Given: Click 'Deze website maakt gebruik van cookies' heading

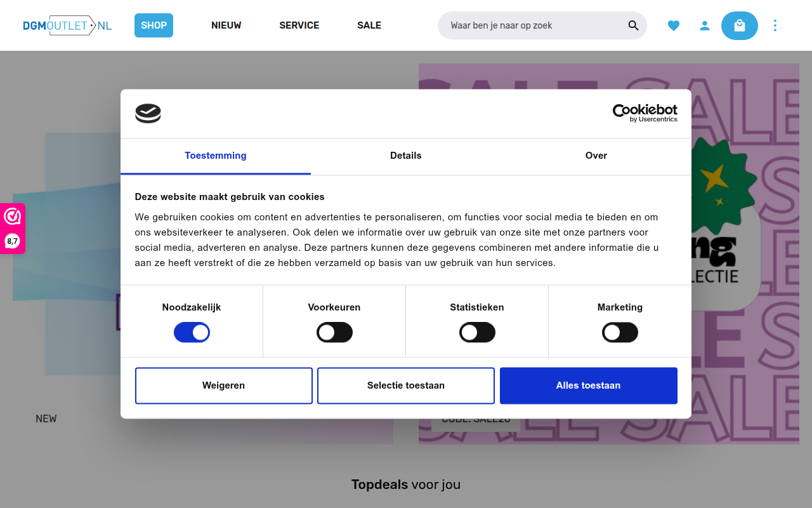Looking at the screenshot, I should click(230, 197).
